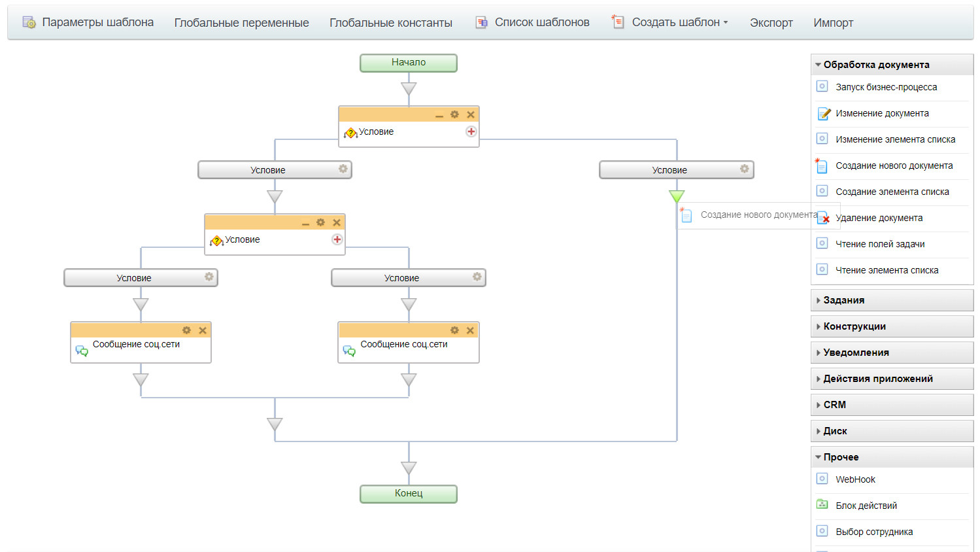The image size is (980, 552).
Task: Click the Импорт button
Action: point(833,23)
